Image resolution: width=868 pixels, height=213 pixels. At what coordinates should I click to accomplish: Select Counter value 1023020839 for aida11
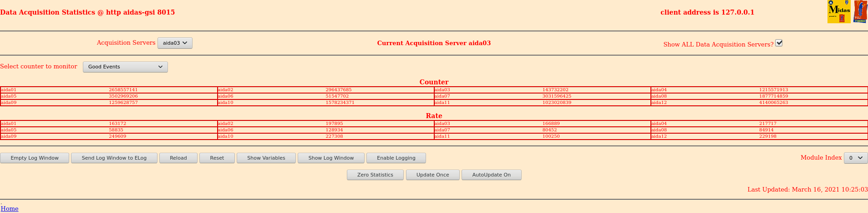[x=557, y=103]
